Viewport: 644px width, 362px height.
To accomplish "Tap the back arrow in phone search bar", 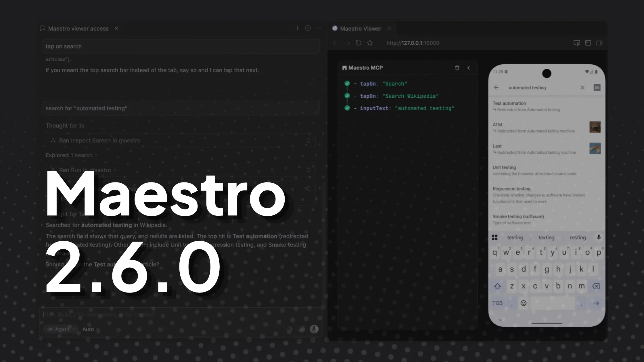I will (x=497, y=88).
